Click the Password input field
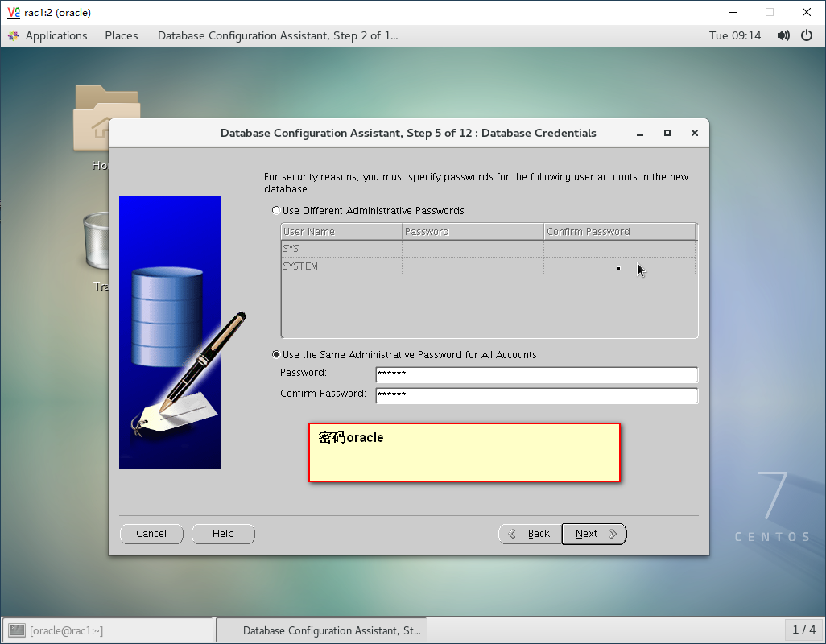826x644 pixels. click(x=536, y=374)
